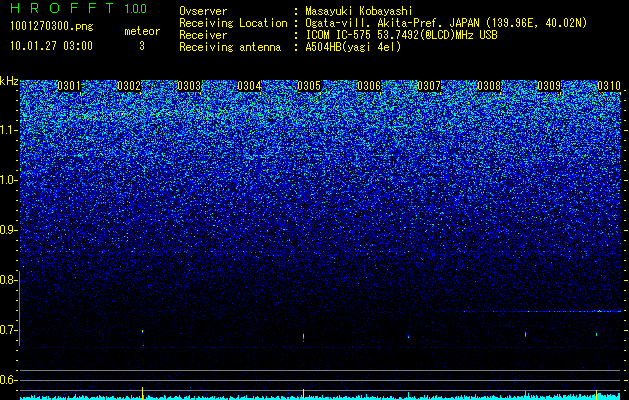Click the 0310 time marker
The height and width of the screenshot is (400, 629).
click(609, 86)
